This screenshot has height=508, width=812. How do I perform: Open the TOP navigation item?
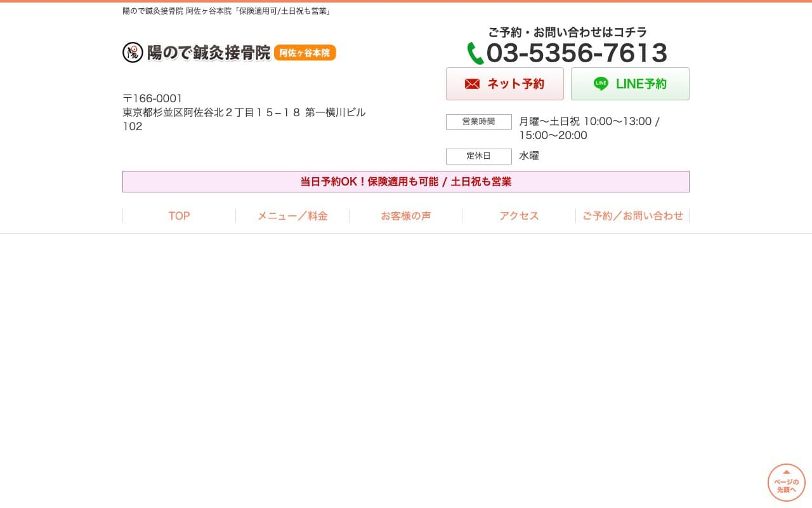click(179, 216)
